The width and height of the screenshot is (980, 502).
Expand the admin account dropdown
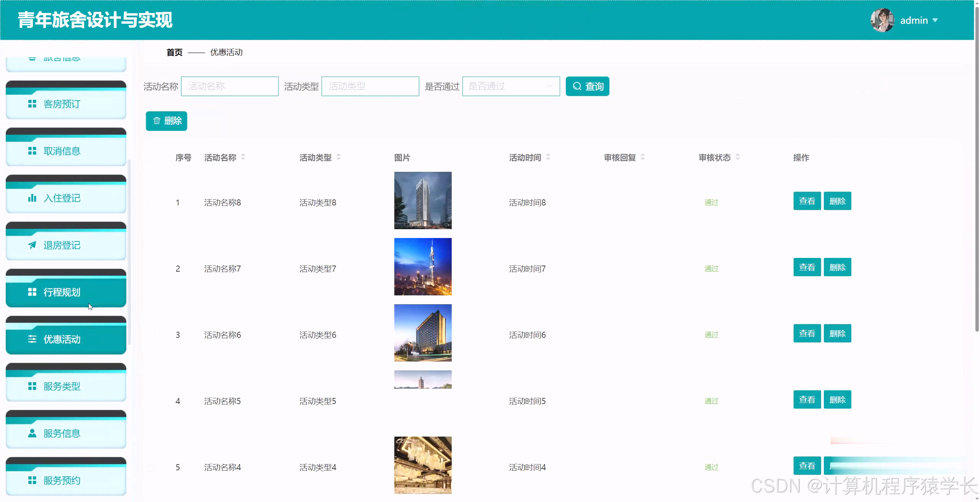click(936, 20)
